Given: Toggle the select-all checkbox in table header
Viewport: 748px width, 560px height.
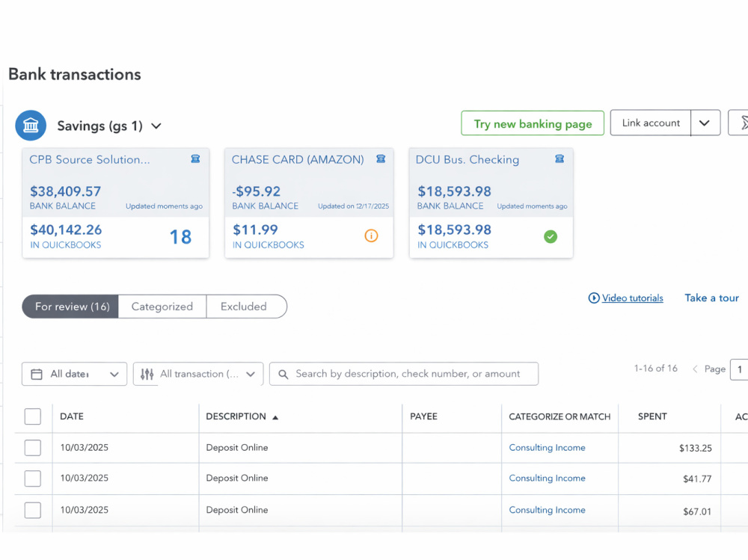Looking at the screenshot, I should tap(32, 416).
